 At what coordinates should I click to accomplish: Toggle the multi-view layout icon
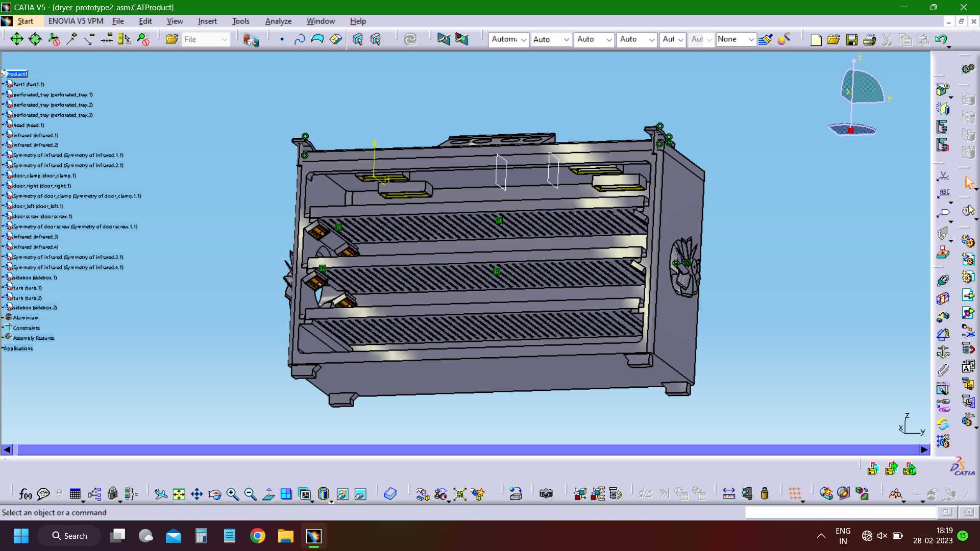tap(286, 494)
